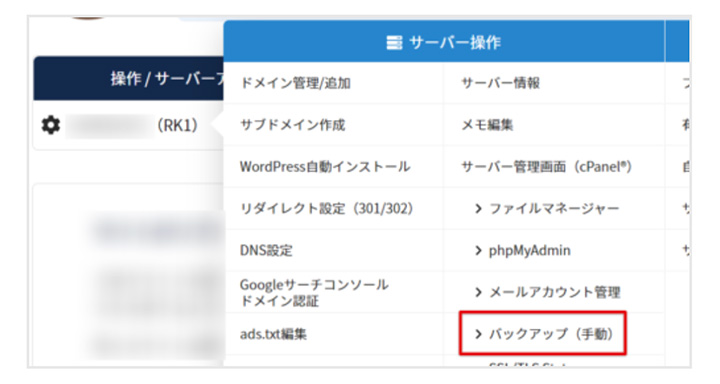Open サーバー管理画面（cPanel®）

click(546, 166)
